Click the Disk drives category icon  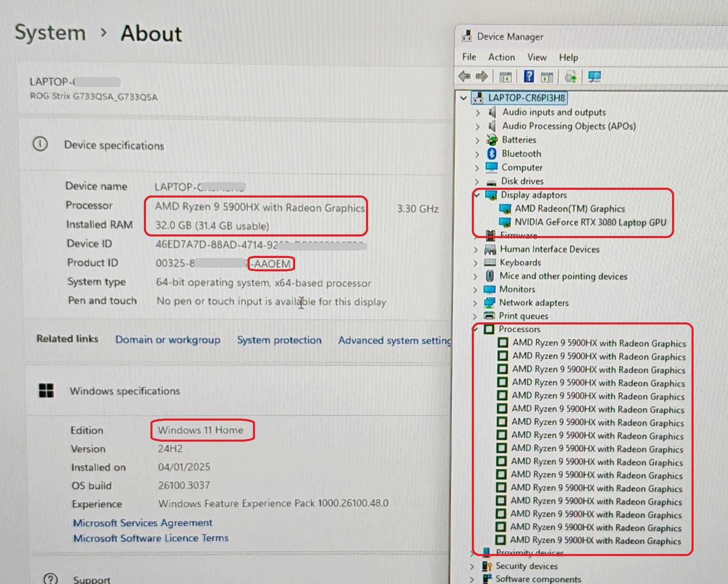click(x=491, y=182)
